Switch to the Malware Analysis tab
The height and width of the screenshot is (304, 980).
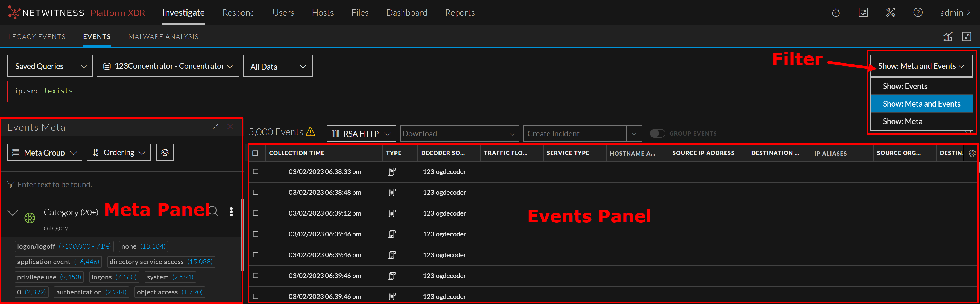pyautogui.click(x=163, y=37)
